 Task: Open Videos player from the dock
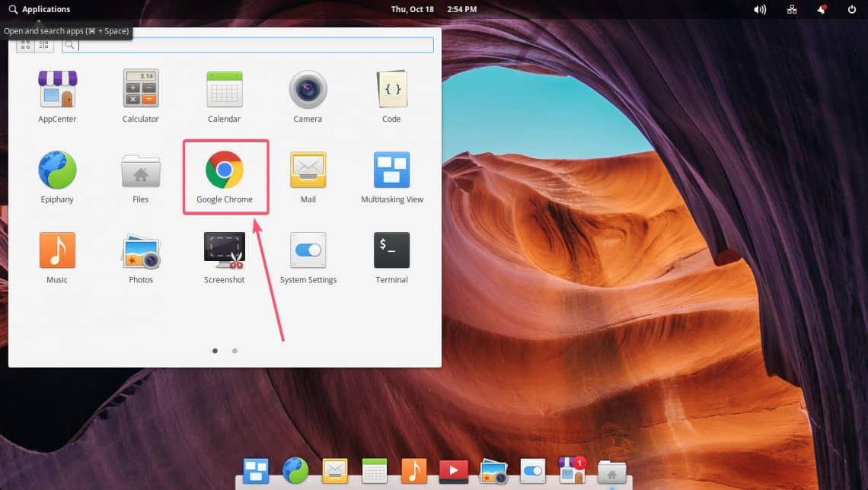tap(453, 471)
